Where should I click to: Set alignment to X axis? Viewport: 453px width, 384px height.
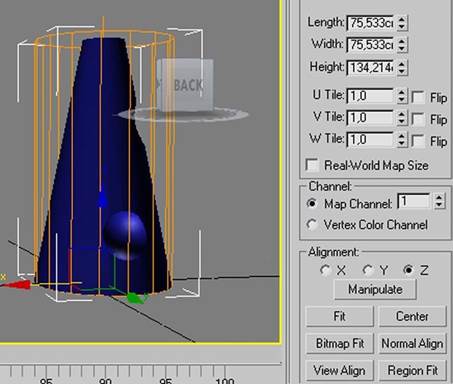coord(325,270)
